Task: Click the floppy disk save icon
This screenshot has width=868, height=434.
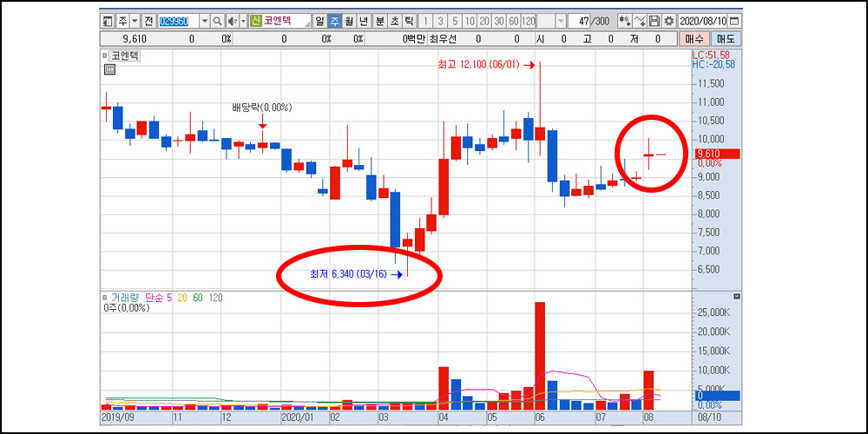Action: click(x=654, y=21)
